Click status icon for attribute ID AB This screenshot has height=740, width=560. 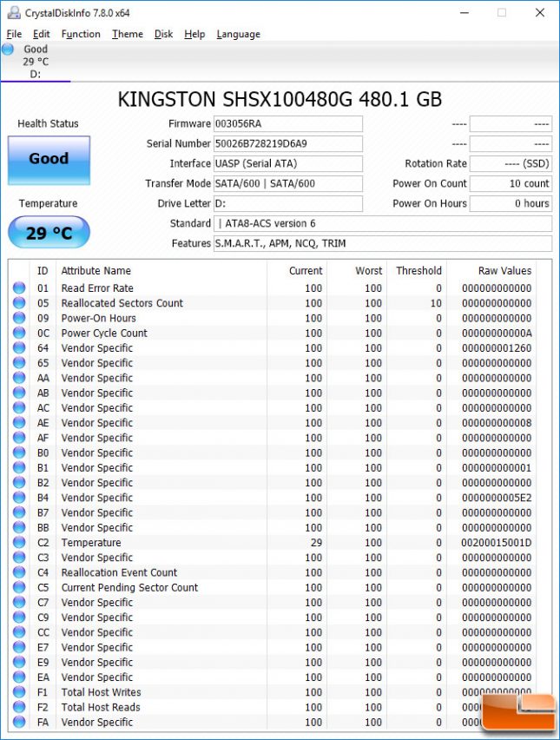coord(19,393)
